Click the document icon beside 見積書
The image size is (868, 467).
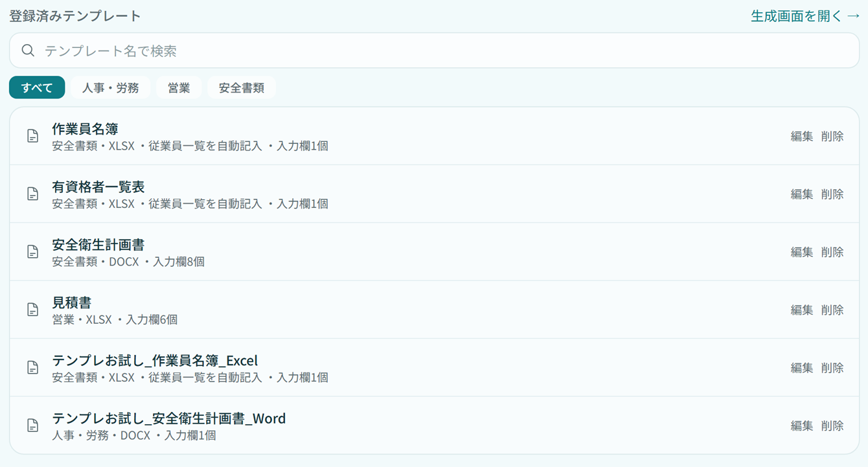(32, 310)
